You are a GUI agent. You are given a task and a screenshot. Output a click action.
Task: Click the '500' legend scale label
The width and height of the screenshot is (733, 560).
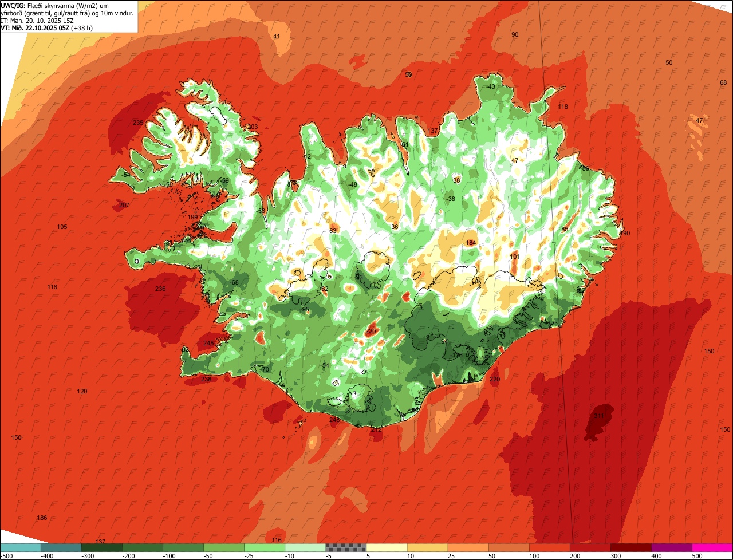(x=697, y=556)
